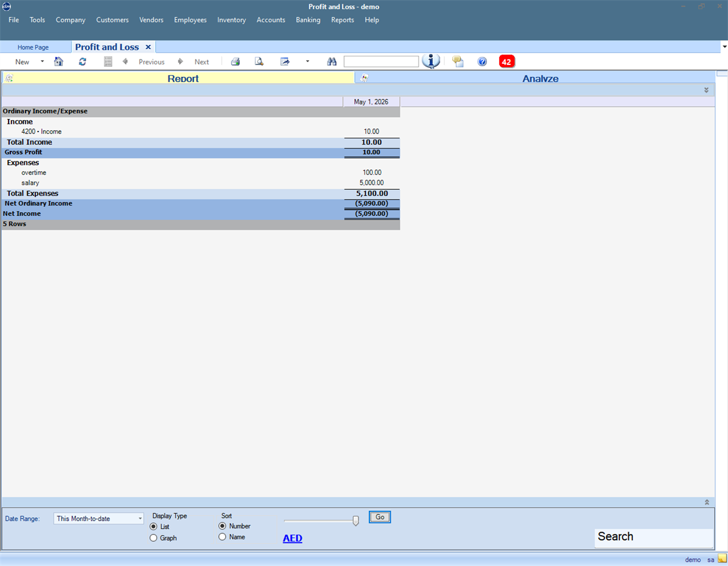Click the Previous arrow icon
Viewport: 728px width, 566px height.
[x=125, y=61]
